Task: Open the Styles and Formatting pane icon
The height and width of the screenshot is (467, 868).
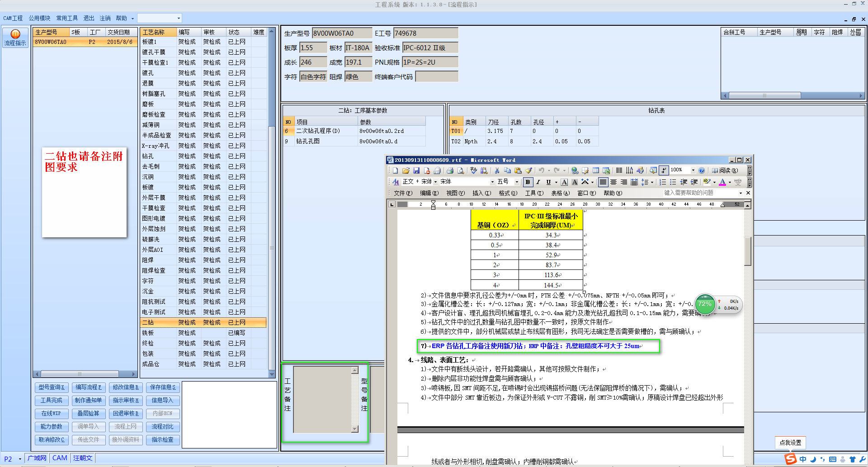Action: click(396, 182)
